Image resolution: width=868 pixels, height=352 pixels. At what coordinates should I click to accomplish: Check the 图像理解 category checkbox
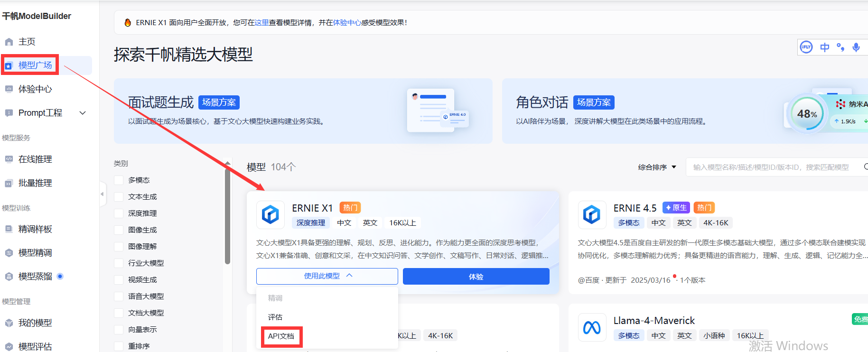pyautogui.click(x=119, y=246)
